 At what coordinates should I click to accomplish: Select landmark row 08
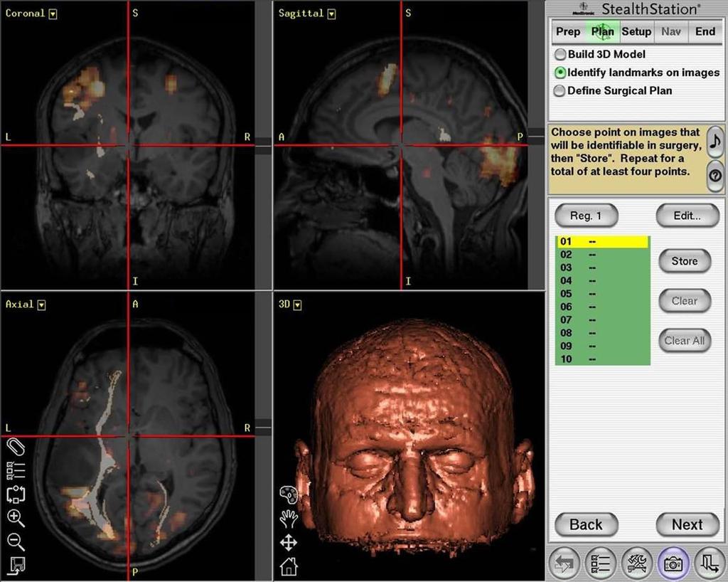coord(602,332)
